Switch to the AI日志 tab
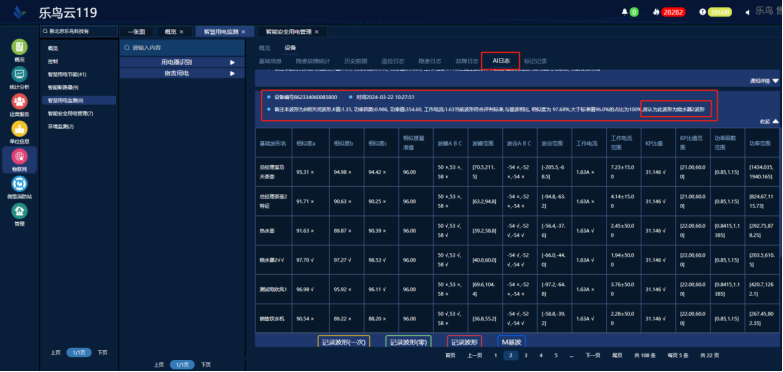 tap(501, 61)
